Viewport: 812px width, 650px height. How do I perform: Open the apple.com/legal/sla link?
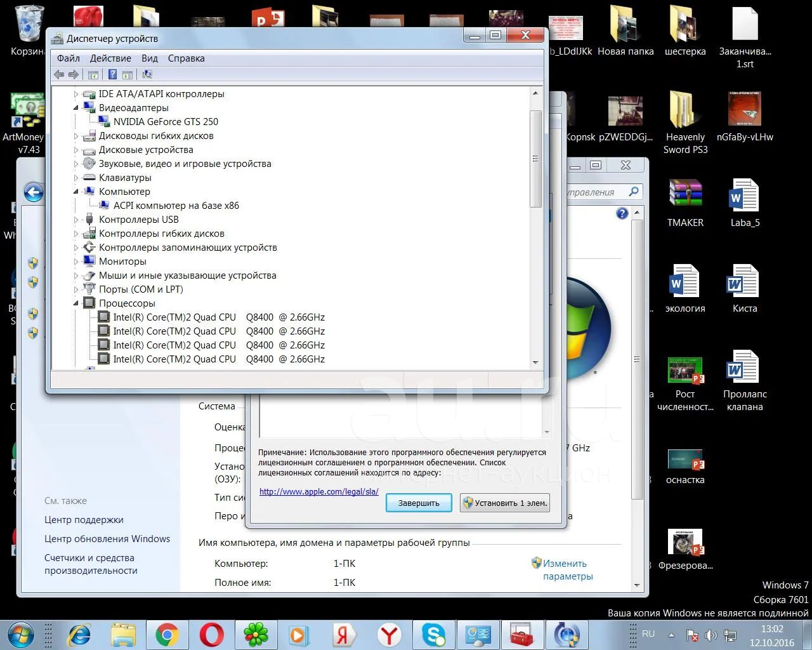click(319, 491)
